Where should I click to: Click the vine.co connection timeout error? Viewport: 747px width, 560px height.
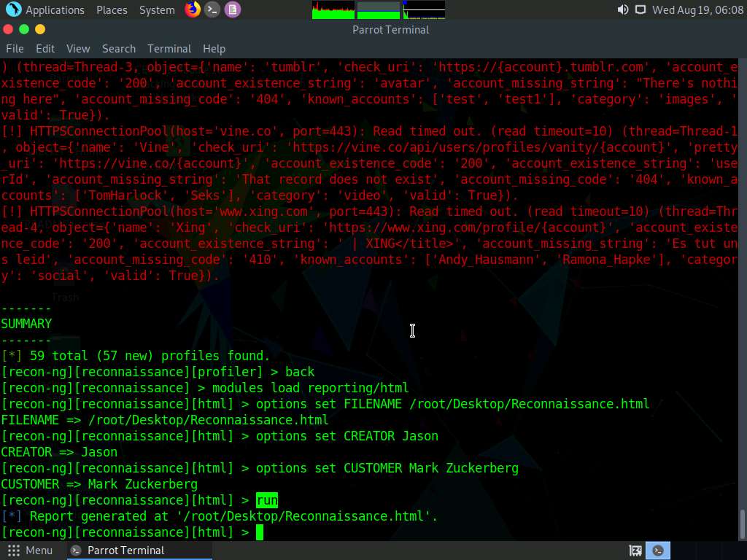(x=369, y=163)
